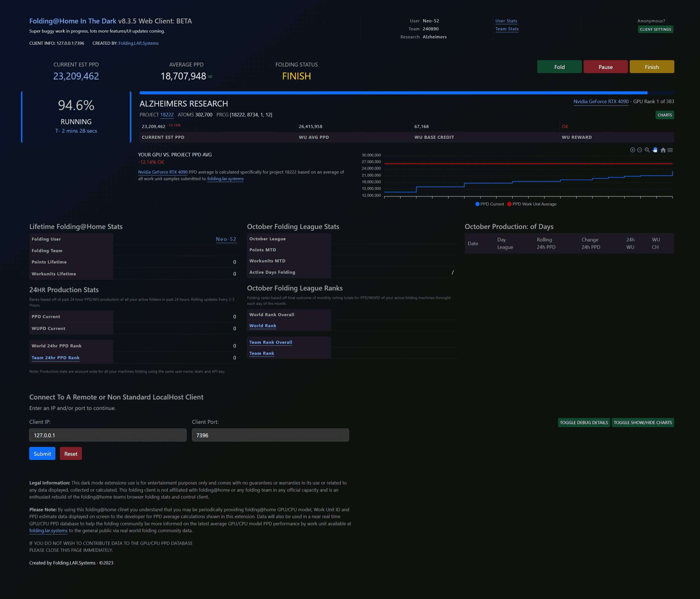Image resolution: width=700 pixels, height=599 pixels.
Task: Submit the remote client connection
Action: 42,453
